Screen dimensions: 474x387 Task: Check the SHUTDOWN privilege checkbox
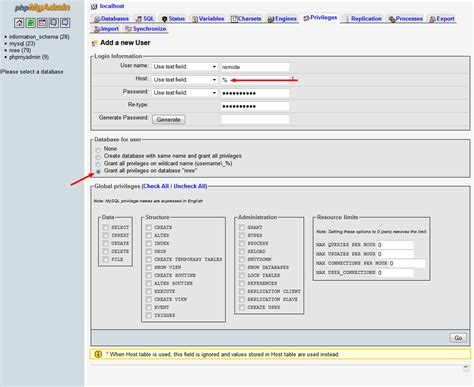pyautogui.click(x=242, y=259)
